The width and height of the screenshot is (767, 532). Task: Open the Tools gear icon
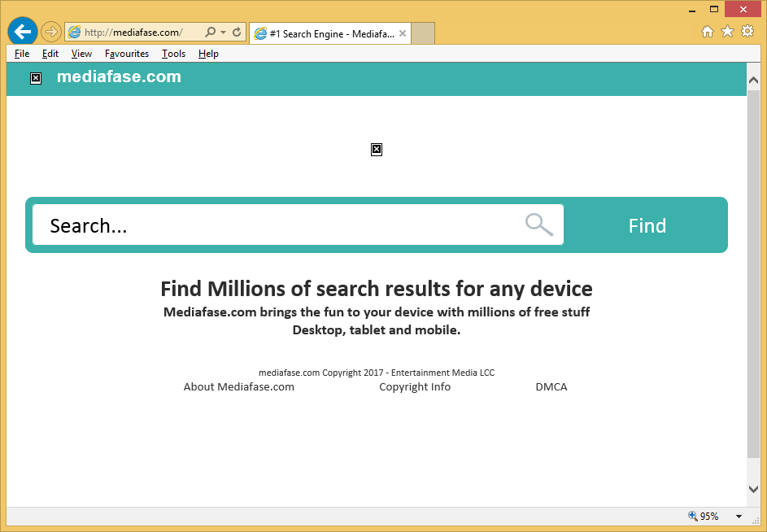747,32
